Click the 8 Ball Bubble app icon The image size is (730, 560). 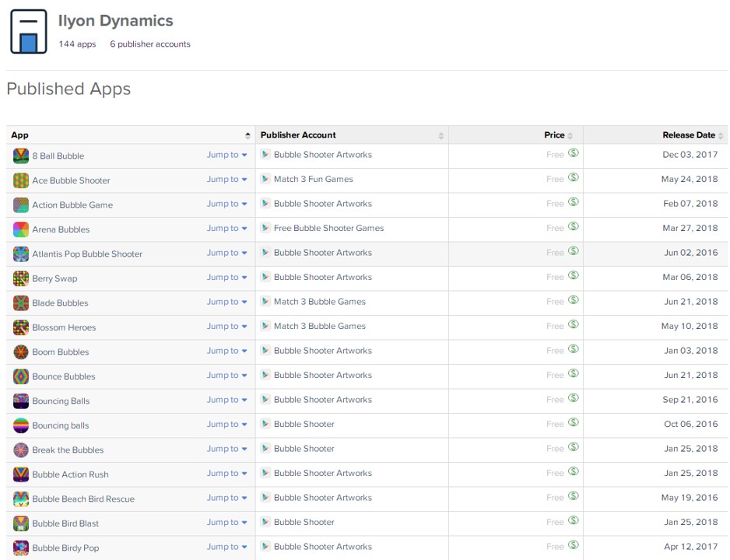coord(21,156)
